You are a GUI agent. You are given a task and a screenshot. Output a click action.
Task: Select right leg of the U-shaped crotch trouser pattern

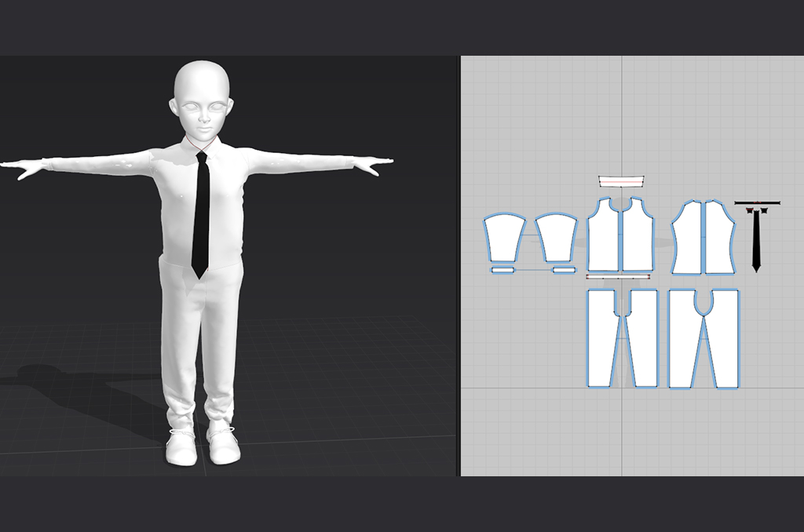724,341
